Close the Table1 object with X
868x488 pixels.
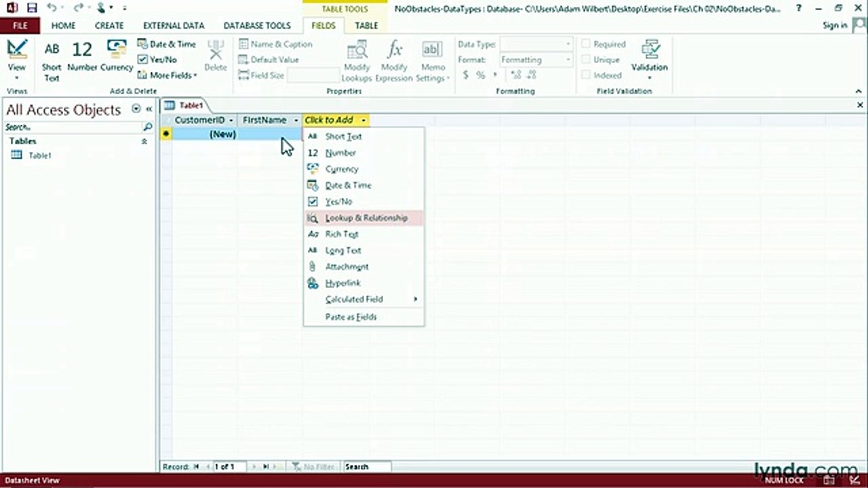click(861, 105)
